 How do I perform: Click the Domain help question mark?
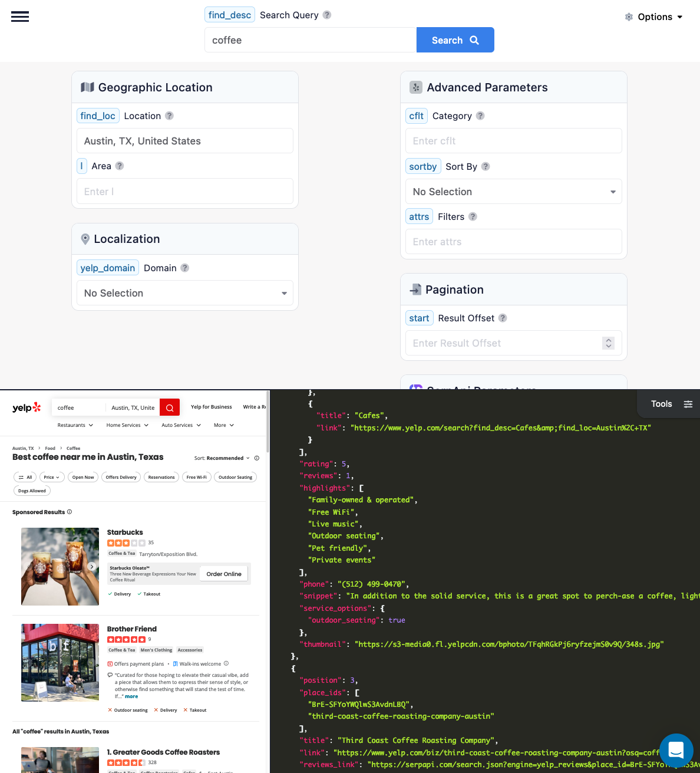click(x=184, y=268)
